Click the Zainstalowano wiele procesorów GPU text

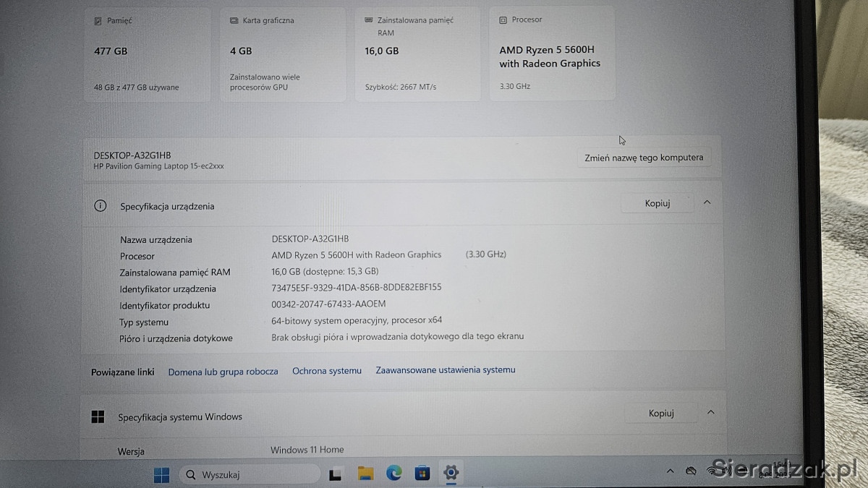click(265, 82)
